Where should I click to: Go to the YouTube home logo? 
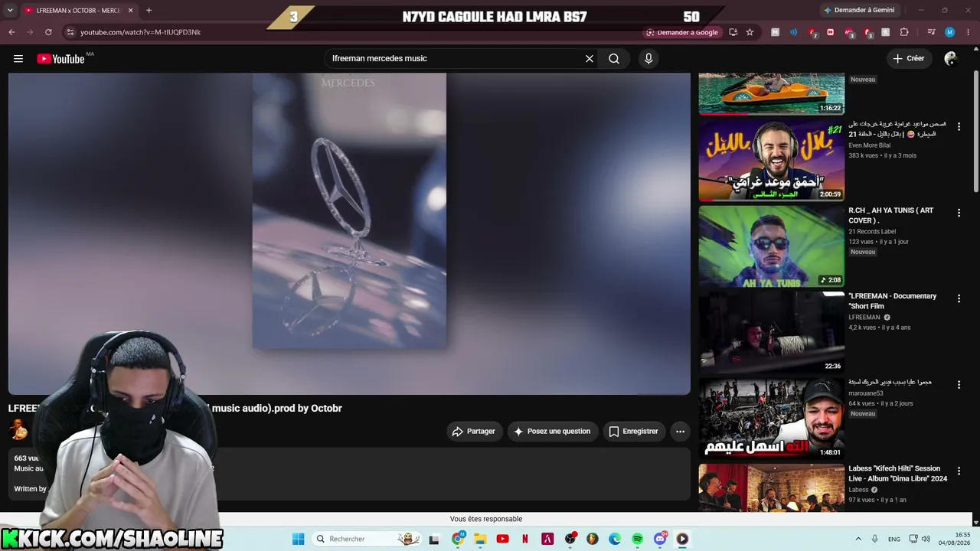pos(60,59)
